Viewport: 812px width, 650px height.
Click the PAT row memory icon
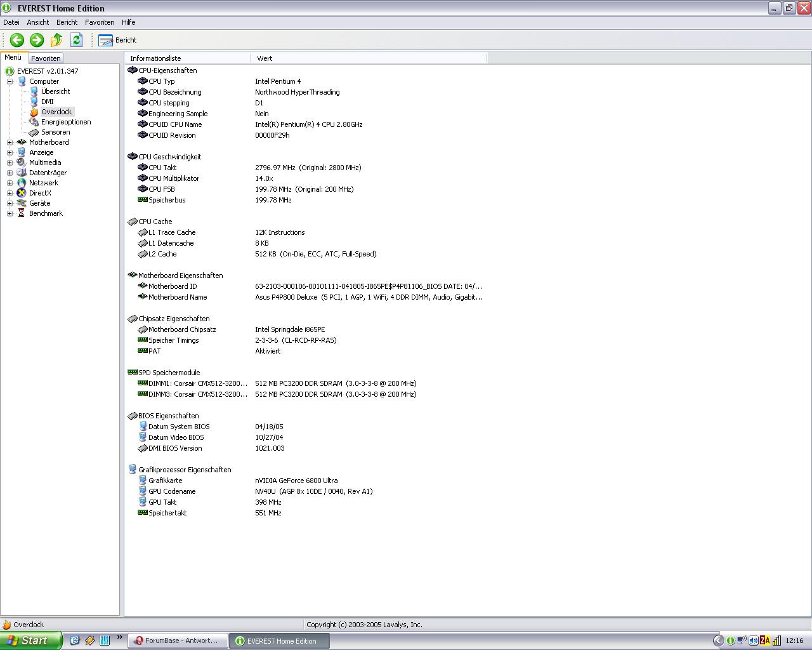tap(143, 351)
